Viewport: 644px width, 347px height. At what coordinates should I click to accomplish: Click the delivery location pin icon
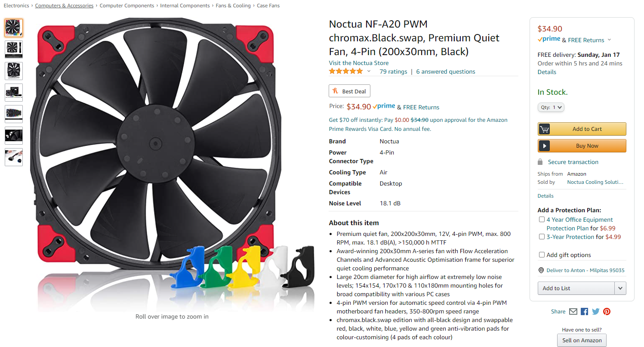[541, 270]
